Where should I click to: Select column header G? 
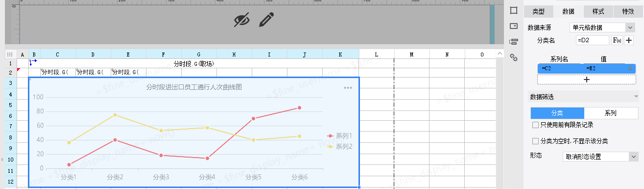[199, 54]
